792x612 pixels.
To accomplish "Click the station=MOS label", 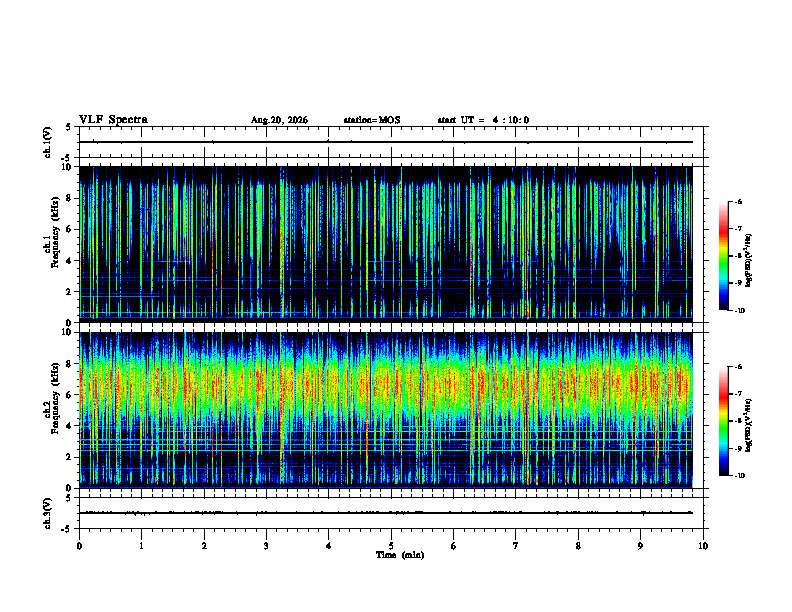I will coord(372,120).
